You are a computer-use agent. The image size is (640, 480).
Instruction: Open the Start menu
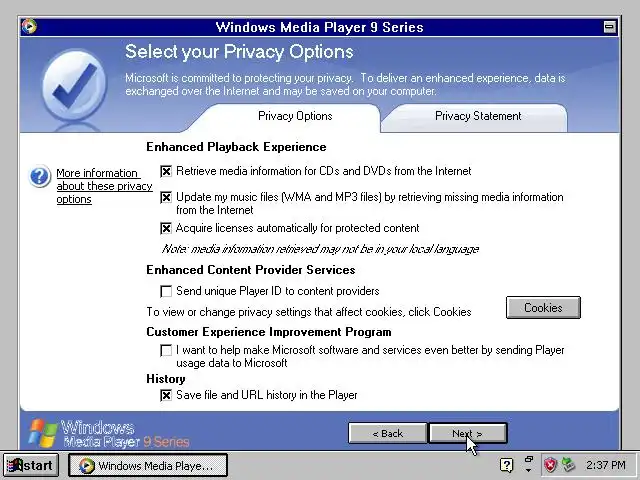point(31,465)
